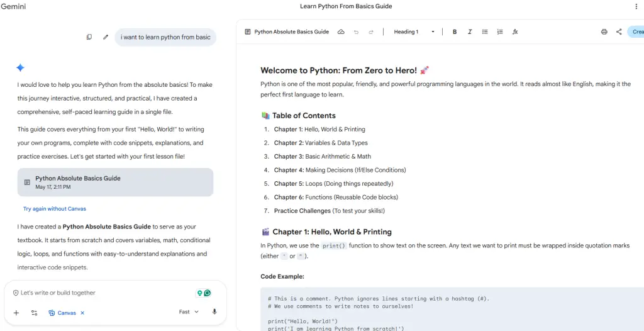Click the Gemini logo text

point(13,6)
